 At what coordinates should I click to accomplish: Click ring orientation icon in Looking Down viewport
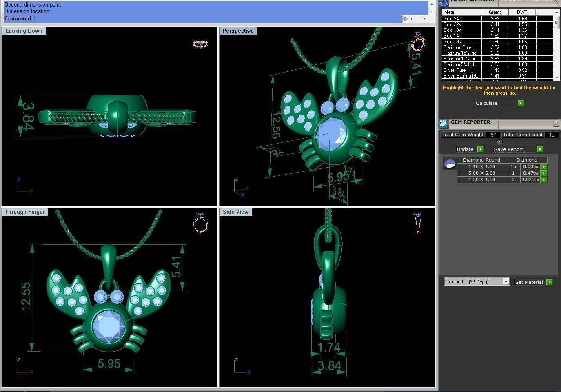coord(200,44)
